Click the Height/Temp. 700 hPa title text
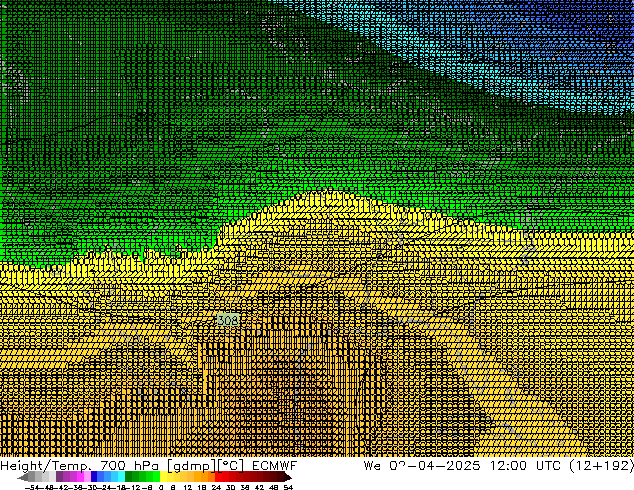The height and width of the screenshot is (490, 634). coord(80,466)
